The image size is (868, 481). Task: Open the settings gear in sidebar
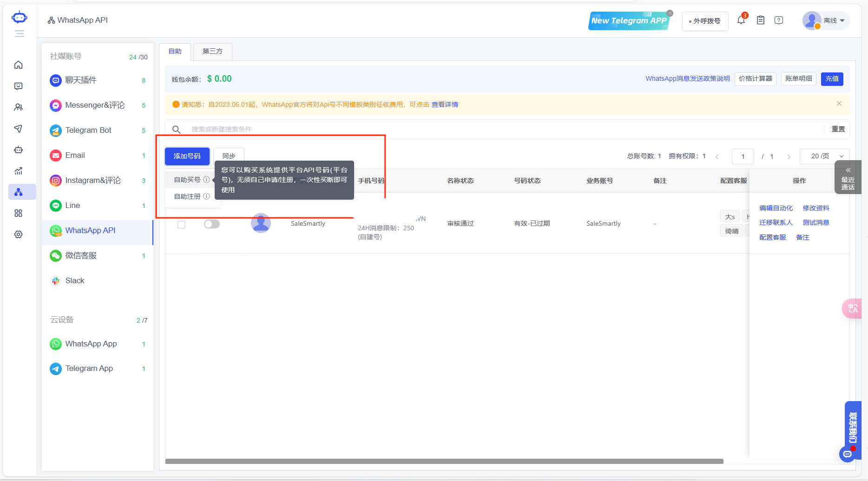[19, 234]
